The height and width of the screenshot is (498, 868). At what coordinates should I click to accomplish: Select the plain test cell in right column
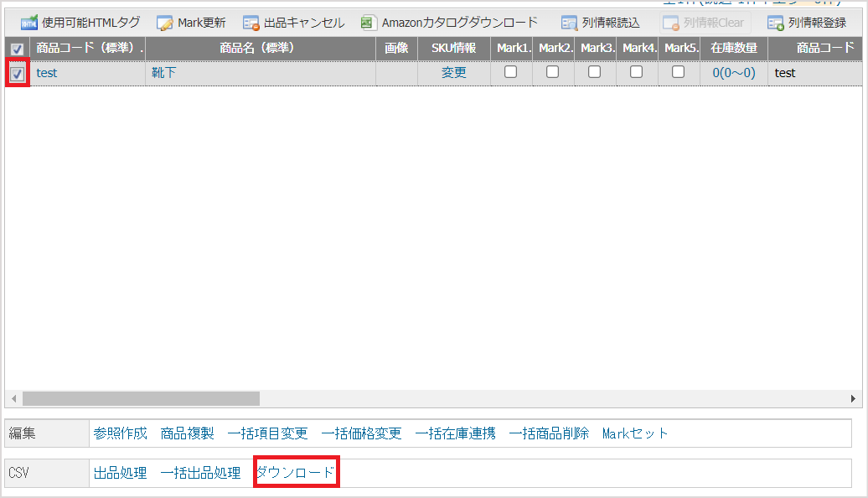click(785, 73)
